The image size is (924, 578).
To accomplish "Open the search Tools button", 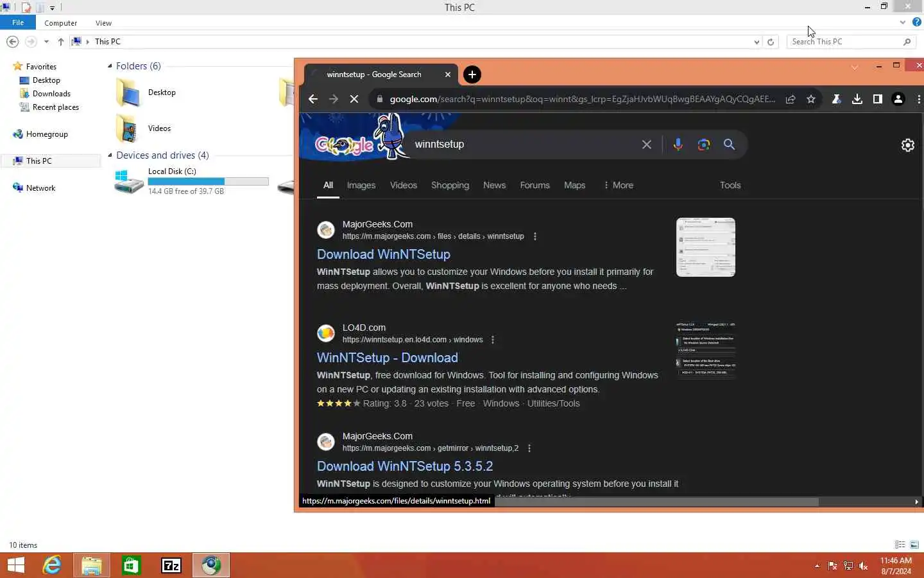I will click(730, 185).
